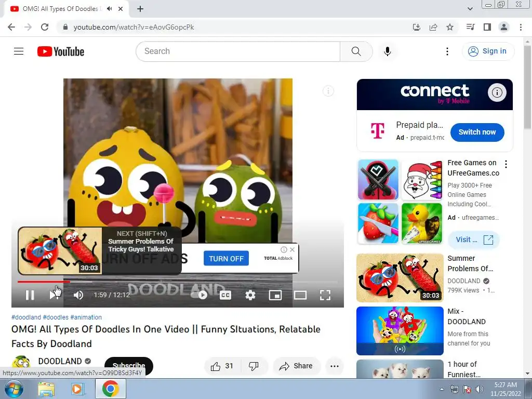Click the Share button

coord(296,366)
